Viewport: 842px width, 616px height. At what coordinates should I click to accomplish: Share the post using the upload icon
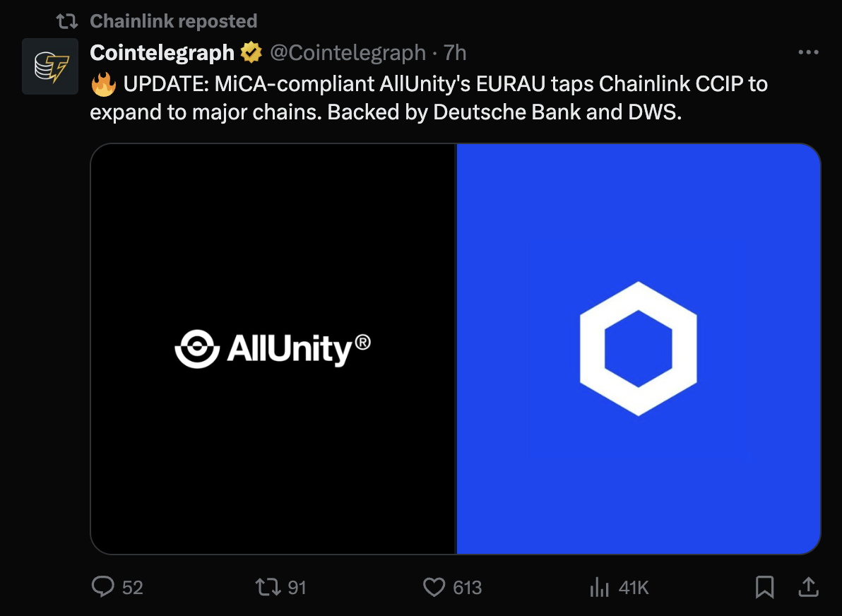(810, 587)
